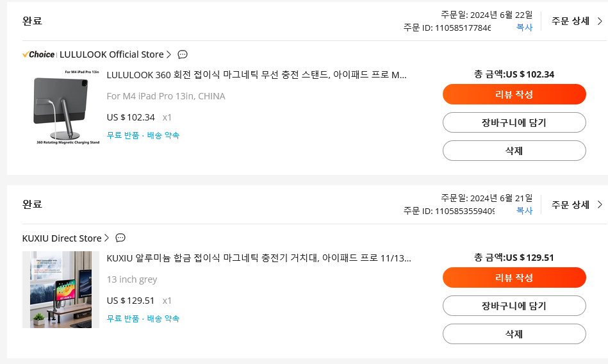Image resolution: width=608 pixels, height=364 pixels.
Task: Add KUXIU stand to cart again
Action: 514,306
